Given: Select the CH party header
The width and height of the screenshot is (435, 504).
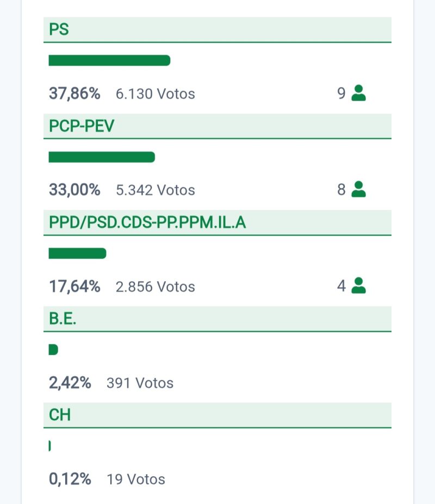Looking at the screenshot, I should pyautogui.click(x=217, y=415).
